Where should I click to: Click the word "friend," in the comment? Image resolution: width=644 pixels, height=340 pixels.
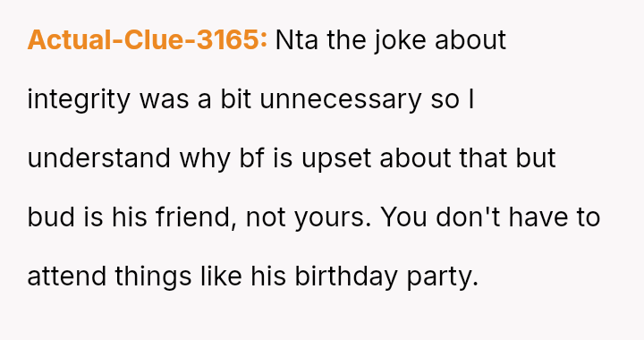coord(196,217)
